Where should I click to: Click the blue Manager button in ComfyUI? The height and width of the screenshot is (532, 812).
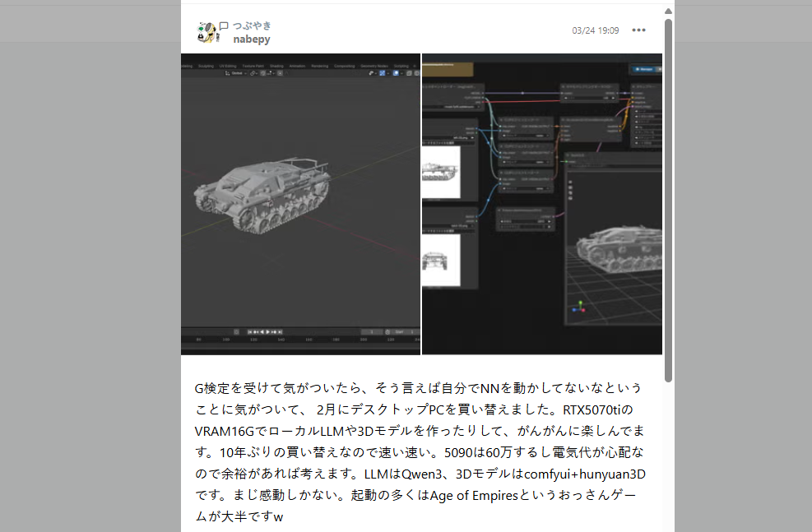[646, 70]
